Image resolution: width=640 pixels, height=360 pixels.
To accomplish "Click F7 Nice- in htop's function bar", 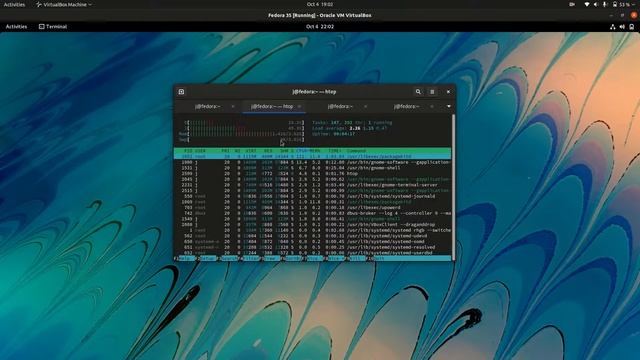I will pyautogui.click(x=314, y=258).
